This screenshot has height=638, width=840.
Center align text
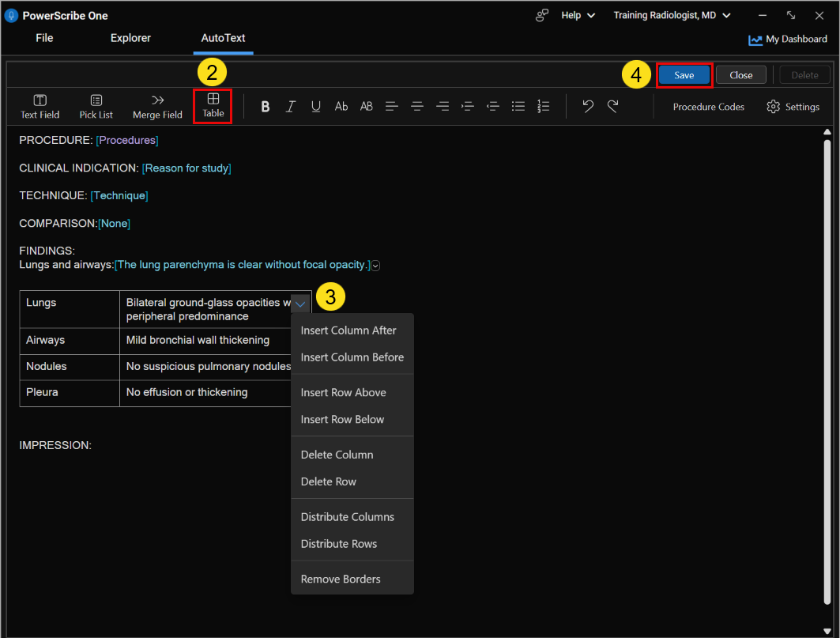pos(416,107)
